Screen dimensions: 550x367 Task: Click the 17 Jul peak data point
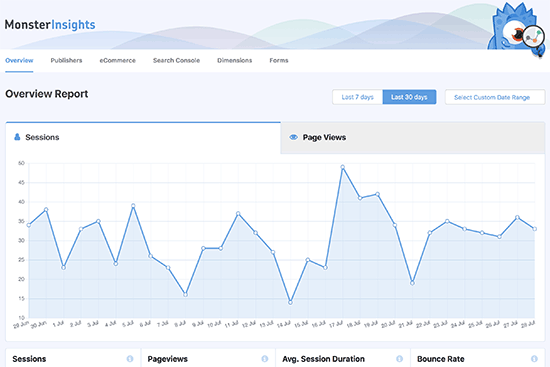point(343,167)
